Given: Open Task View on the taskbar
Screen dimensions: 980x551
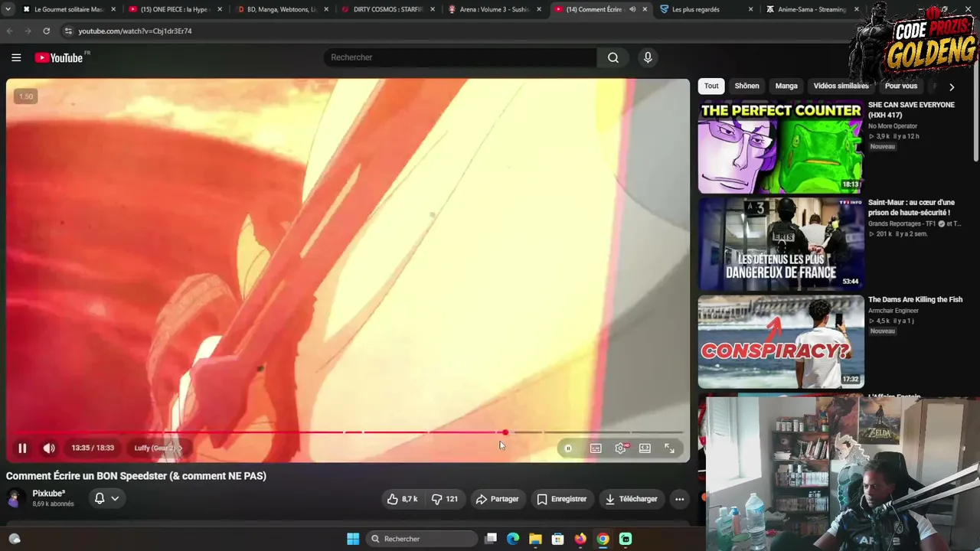Looking at the screenshot, I should coord(491,539).
